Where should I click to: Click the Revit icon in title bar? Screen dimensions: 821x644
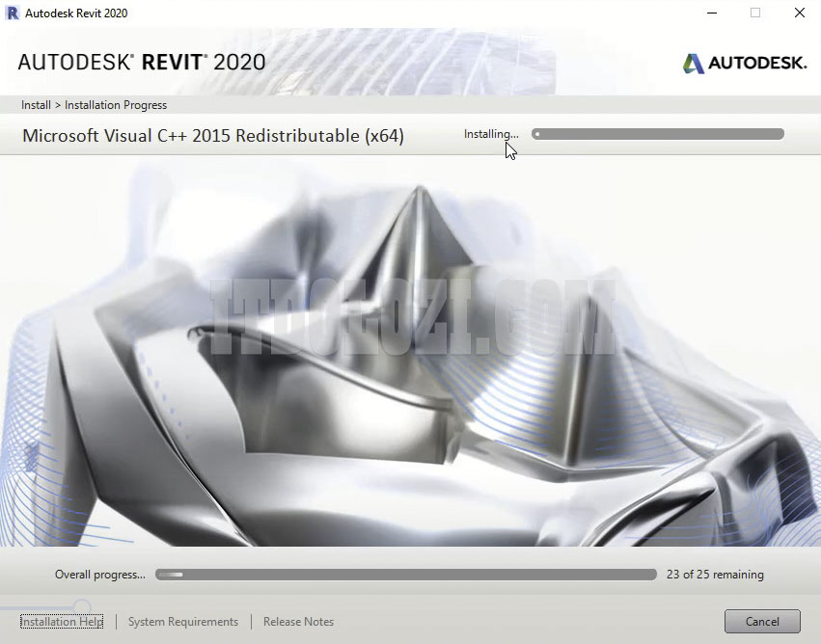(12, 13)
